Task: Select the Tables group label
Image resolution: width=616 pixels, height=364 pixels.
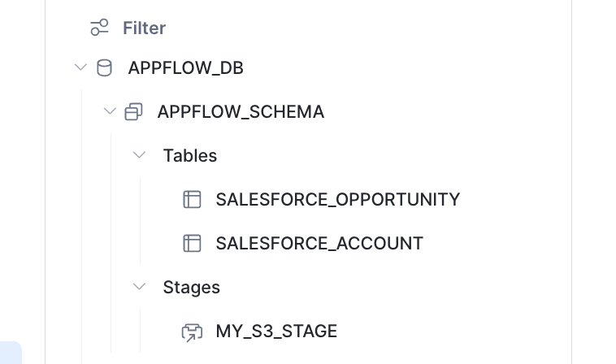Action: (189, 155)
